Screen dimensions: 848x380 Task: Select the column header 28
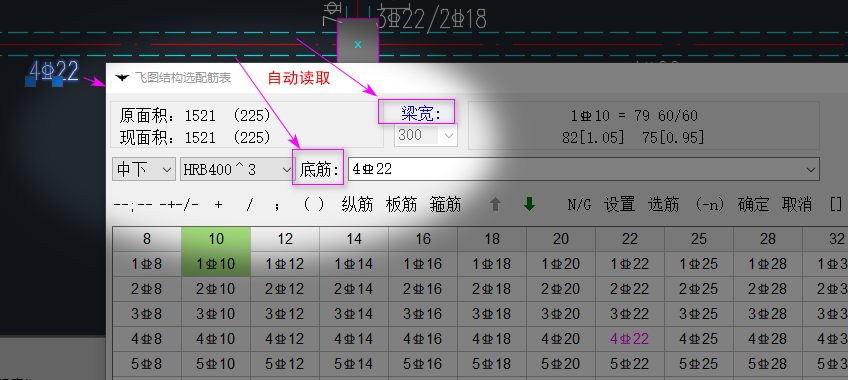click(x=767, y=238)
